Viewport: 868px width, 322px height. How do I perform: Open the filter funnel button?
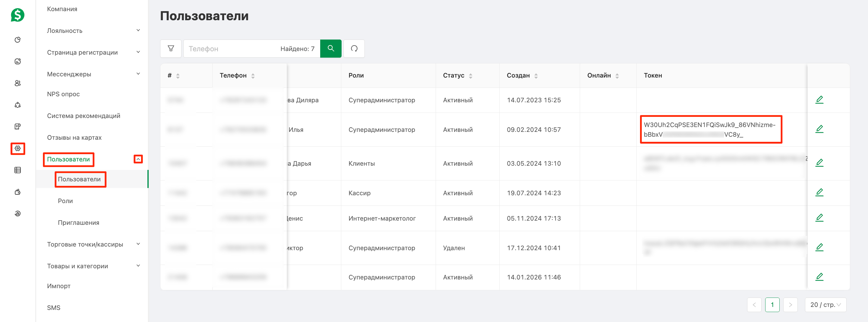[171, 49]
